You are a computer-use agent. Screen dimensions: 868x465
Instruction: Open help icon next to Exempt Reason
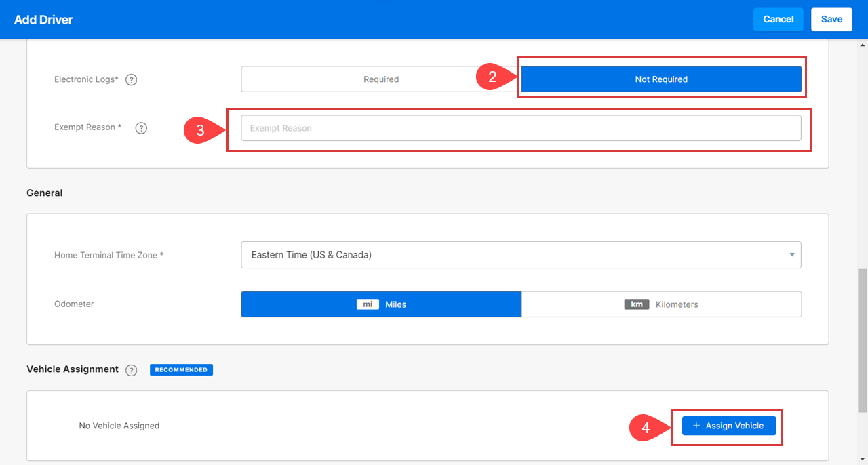click(141, 127)
